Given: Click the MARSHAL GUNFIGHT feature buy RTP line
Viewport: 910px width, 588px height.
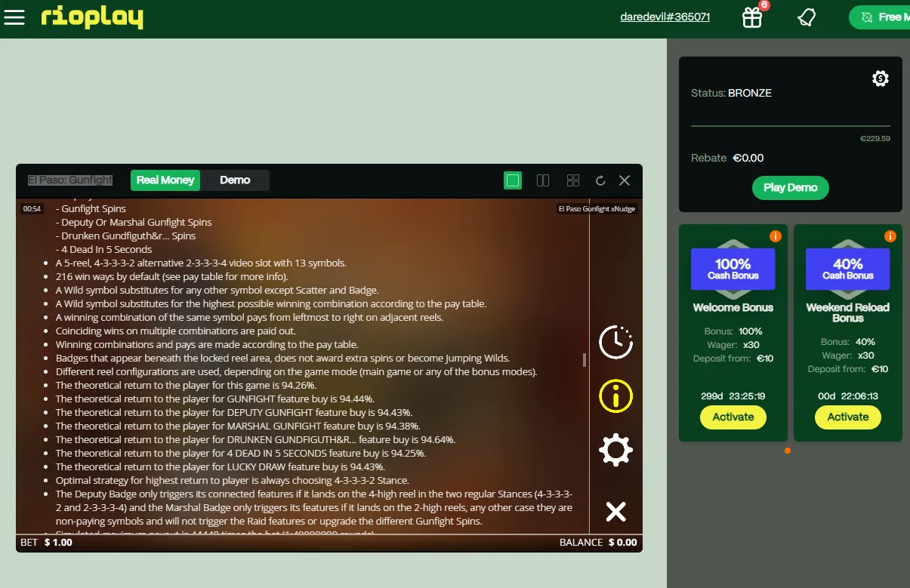Looking at the screenshot, I should [238, 426].
